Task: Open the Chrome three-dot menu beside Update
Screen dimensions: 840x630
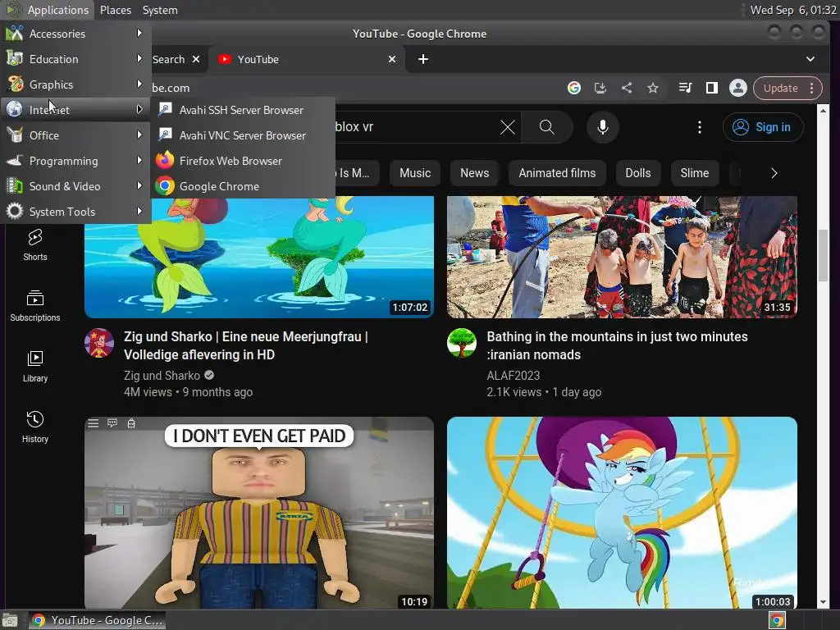Action: pos(812,88)
